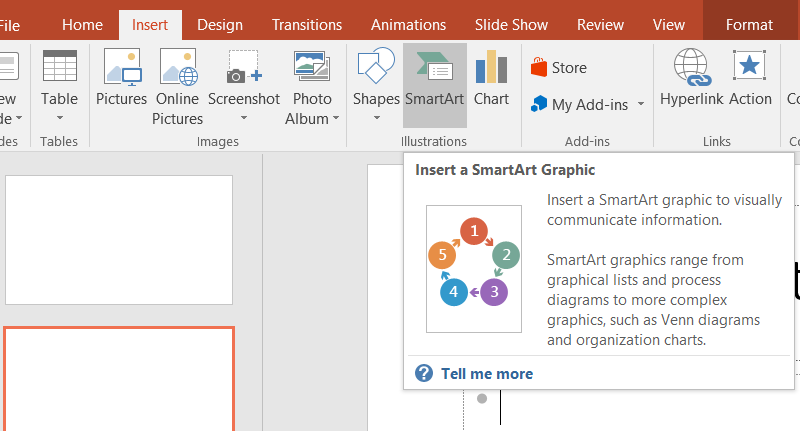Image resolution: width=800 pixels, height=431 pixels.
Task: Select the highlighted second slide thumbnail
Action: (119, 380)
